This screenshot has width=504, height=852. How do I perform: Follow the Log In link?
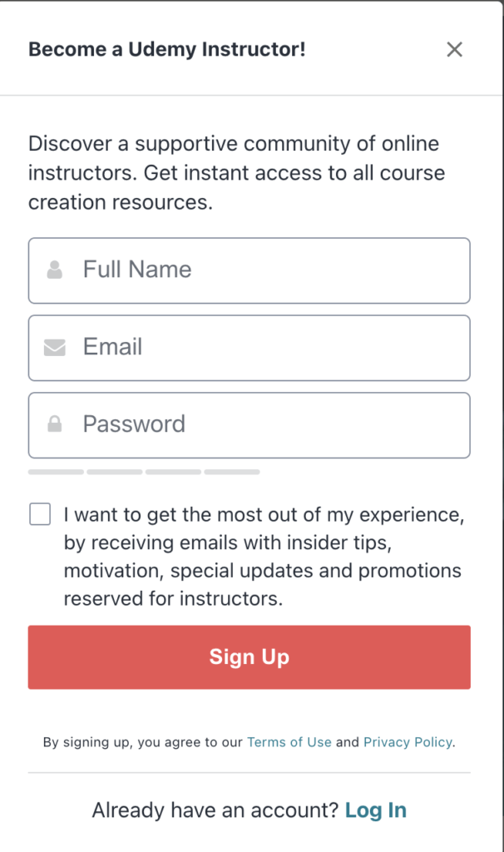point(376,810)
